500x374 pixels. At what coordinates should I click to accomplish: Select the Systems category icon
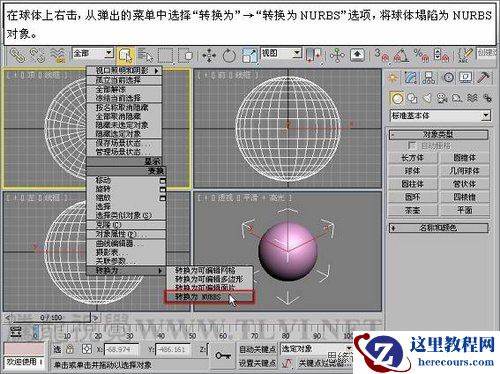pyautogui.click(x=487, y=98)
